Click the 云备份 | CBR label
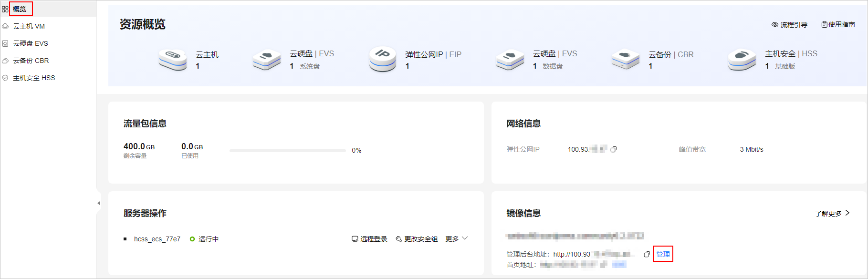Viewport: 868px width, 279px height. tap(671, 54)
